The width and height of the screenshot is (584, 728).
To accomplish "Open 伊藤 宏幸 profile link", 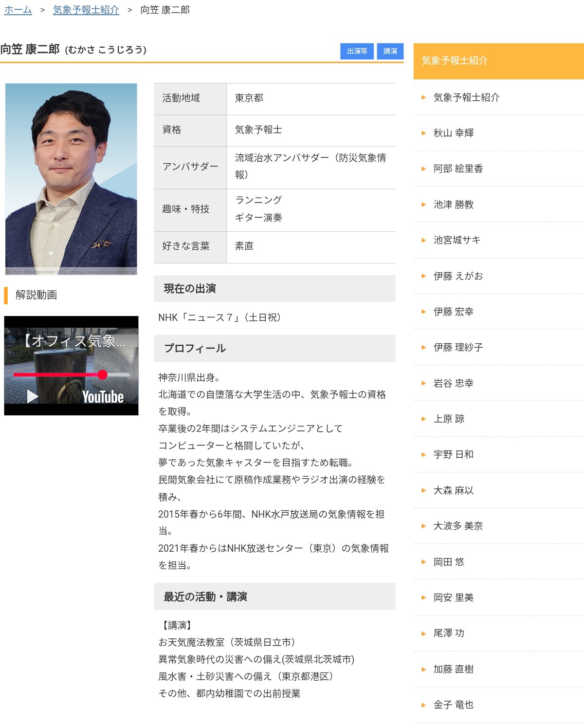I will 454,312.
